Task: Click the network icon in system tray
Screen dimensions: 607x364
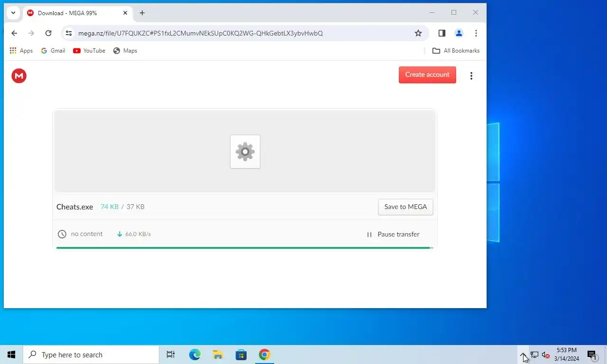Action: click(534, 355)
